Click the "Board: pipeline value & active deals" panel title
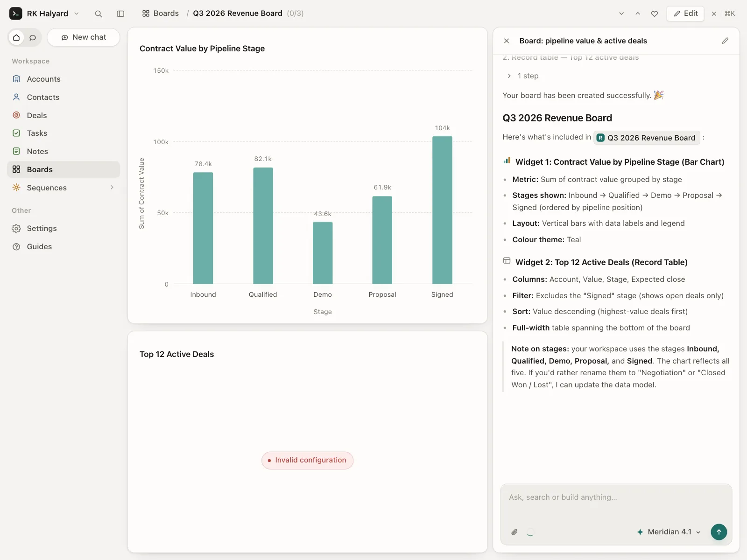 [x=583, y=41]
